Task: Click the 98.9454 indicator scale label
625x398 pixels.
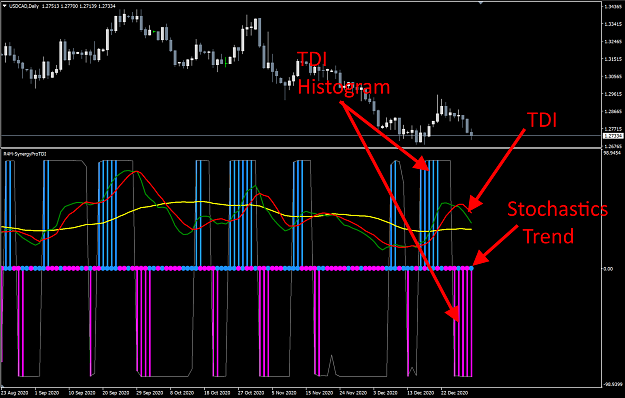Action: (613, 153)
